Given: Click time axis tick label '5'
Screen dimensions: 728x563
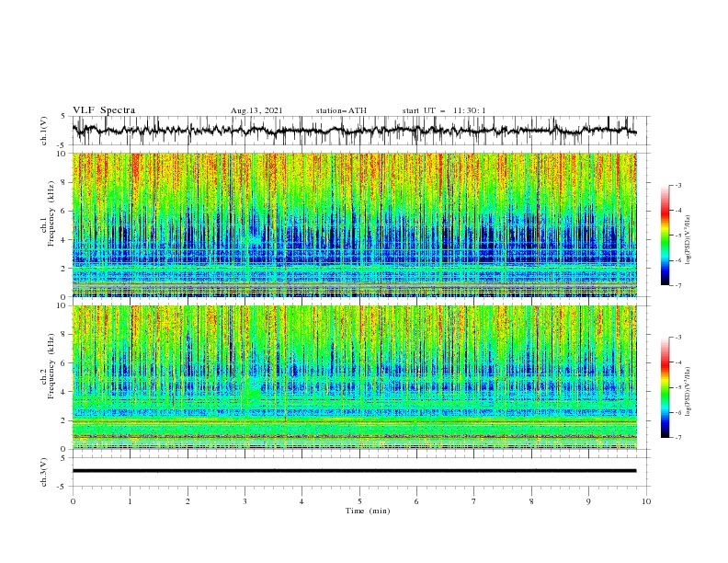Looking at the screenshot, I should 359,501.
